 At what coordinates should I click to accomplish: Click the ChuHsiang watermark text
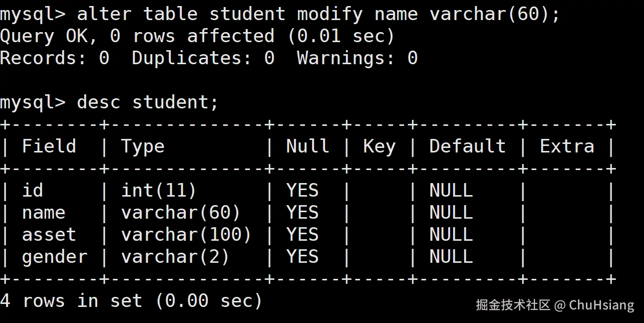point(601,304)
